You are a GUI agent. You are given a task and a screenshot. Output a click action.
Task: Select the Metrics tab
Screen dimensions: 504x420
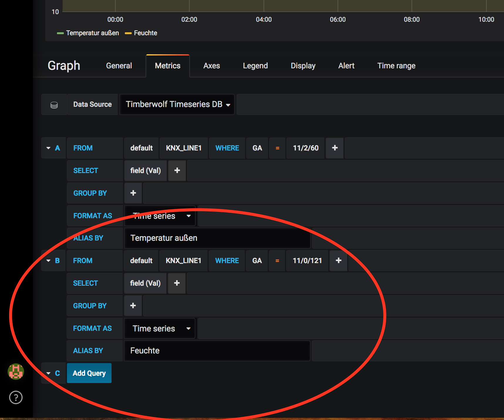pyautogui.click(x=168, y=66)
